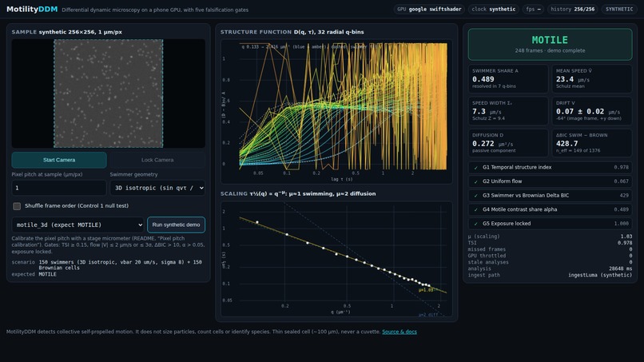Focus the Pixel pitch input field
The image size is (644, 362).
tap(59, 188)
